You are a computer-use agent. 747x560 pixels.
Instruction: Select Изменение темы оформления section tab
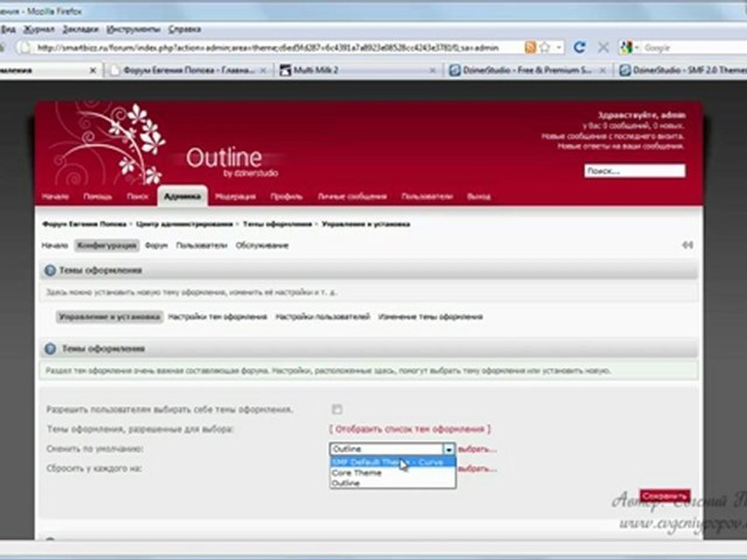tap(430, 317)
